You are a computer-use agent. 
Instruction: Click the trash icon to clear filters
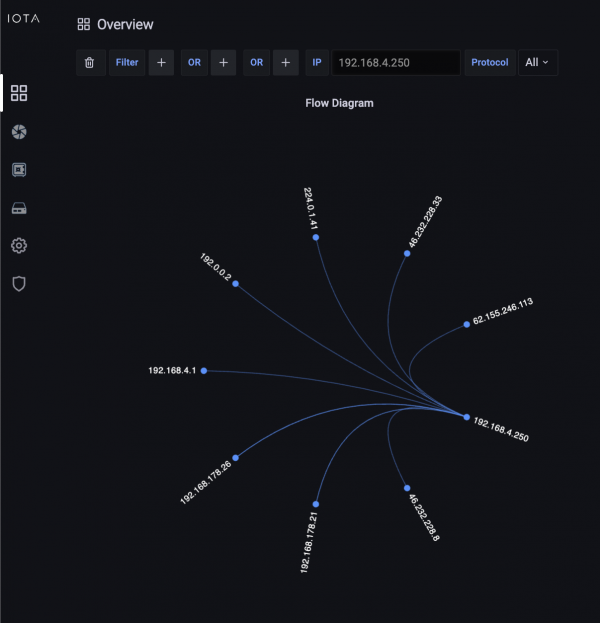(x=89, y=62)
